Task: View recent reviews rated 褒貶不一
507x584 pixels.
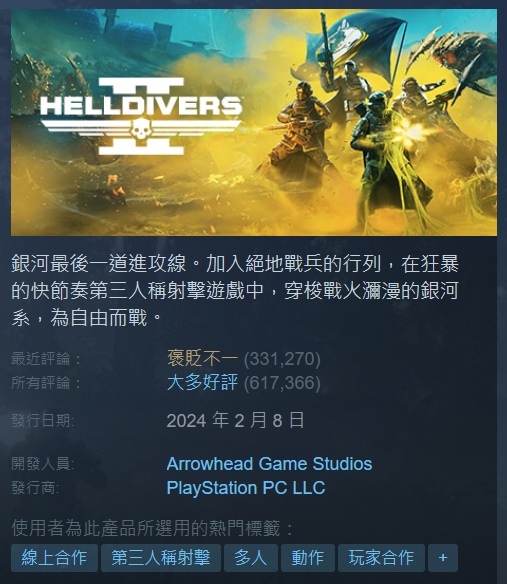Action: [x=202, y=359]
